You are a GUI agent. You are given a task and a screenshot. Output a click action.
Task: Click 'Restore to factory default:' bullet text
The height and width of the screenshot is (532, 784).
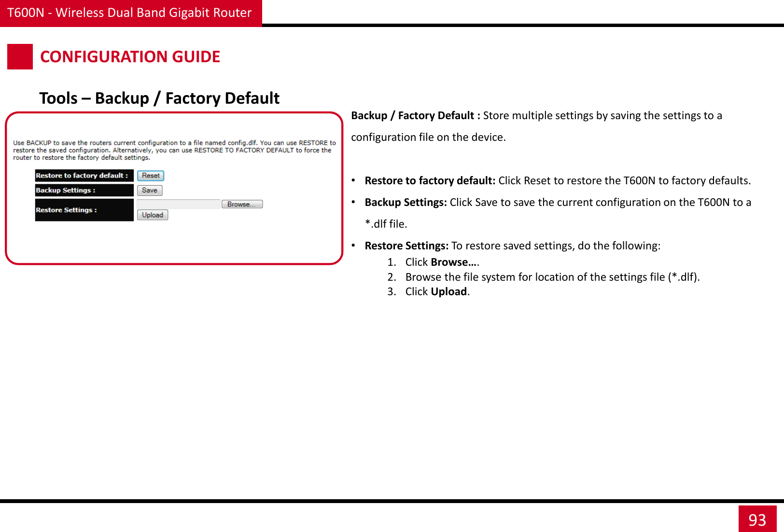pyautogui.click(x=558, y=181)
